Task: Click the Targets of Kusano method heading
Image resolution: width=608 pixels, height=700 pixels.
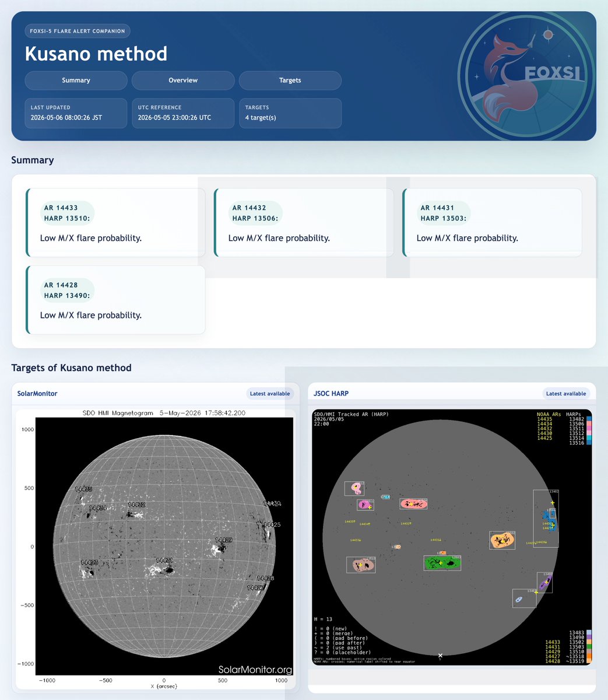Action: (71, 367)
